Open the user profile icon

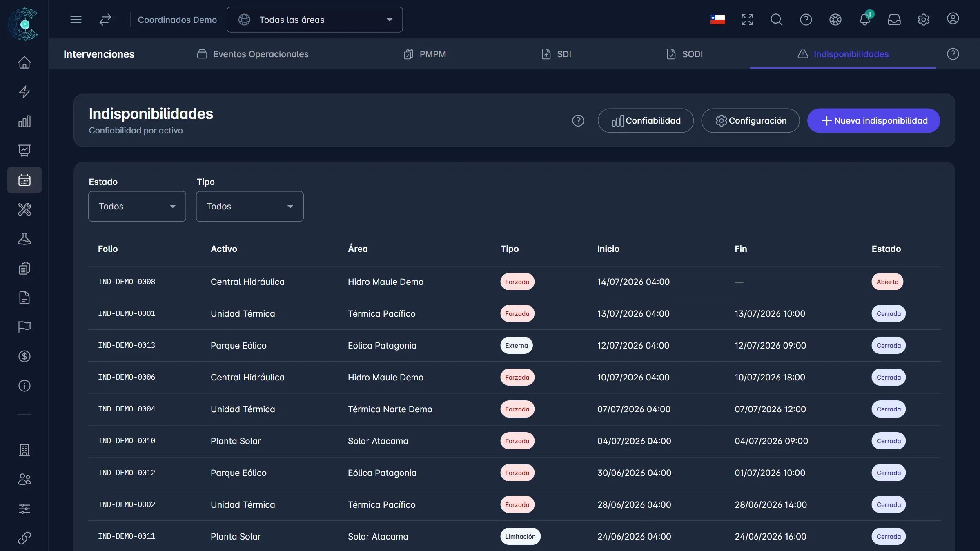(x=953, y=19)
